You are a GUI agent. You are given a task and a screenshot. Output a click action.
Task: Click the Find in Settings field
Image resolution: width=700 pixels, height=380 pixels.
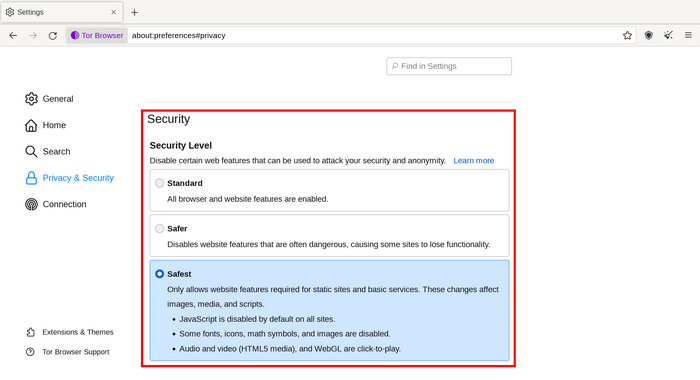pos(449,66)
